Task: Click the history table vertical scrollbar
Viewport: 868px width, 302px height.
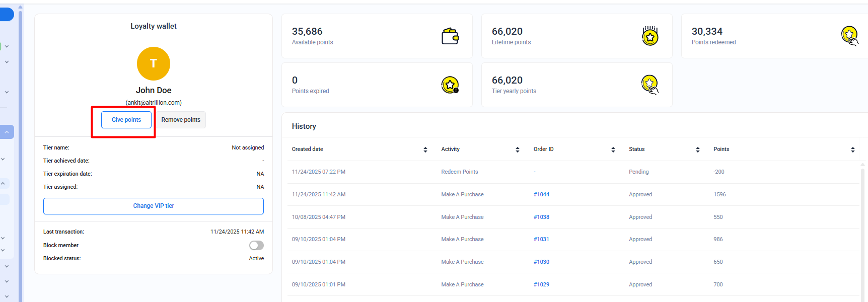Action: tap(862, 226)
